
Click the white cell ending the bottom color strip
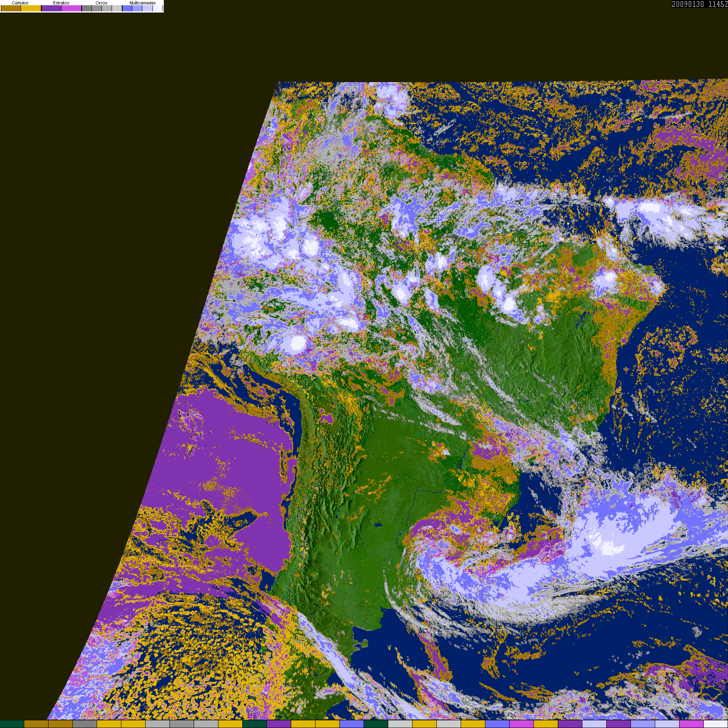[x=716, y=724]
